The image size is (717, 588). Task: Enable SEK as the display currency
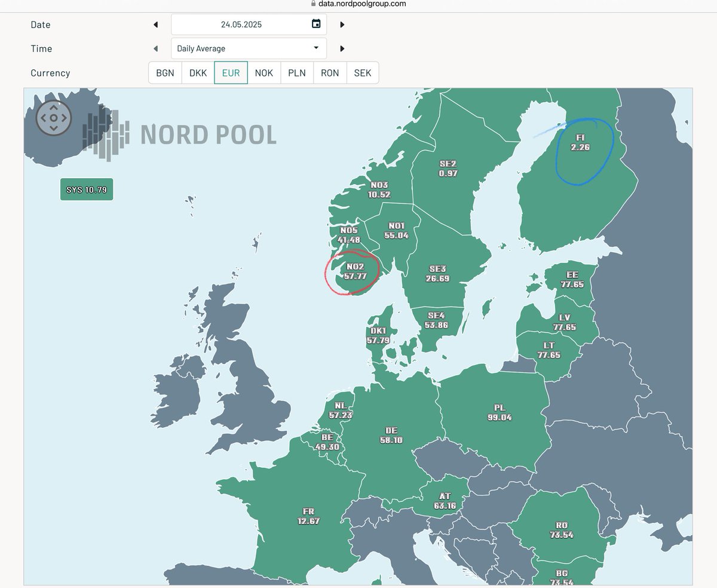[x=363, y=72]
